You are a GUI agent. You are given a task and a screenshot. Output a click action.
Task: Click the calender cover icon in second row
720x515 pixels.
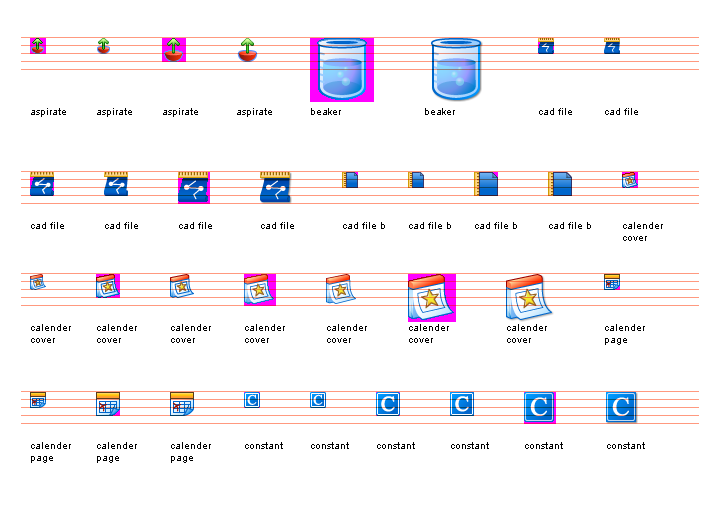pos(630,180)
